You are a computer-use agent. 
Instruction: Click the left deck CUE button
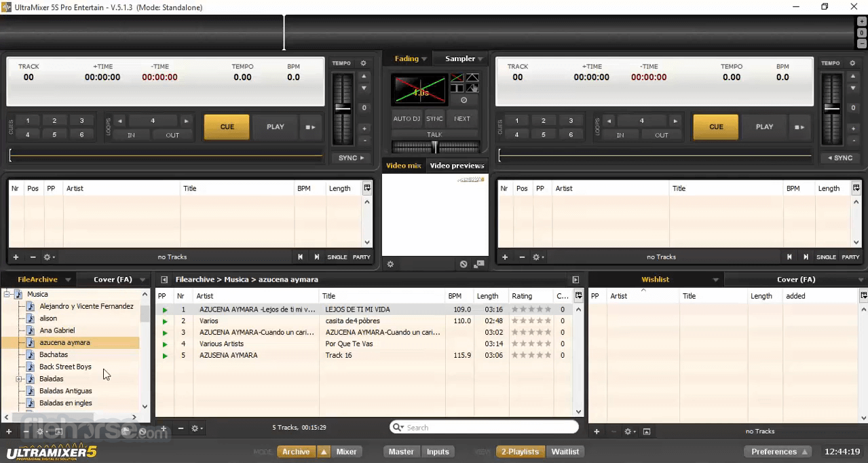coord(227,127)
